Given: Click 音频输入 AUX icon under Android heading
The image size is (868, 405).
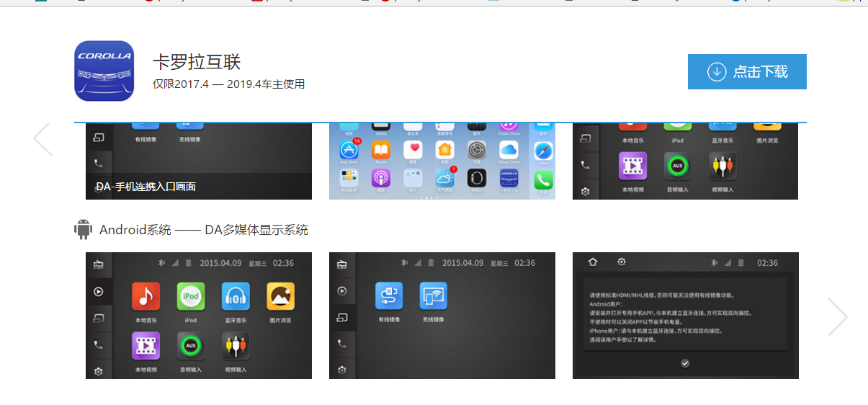Looking at the screenshot, I should point(191,346).
